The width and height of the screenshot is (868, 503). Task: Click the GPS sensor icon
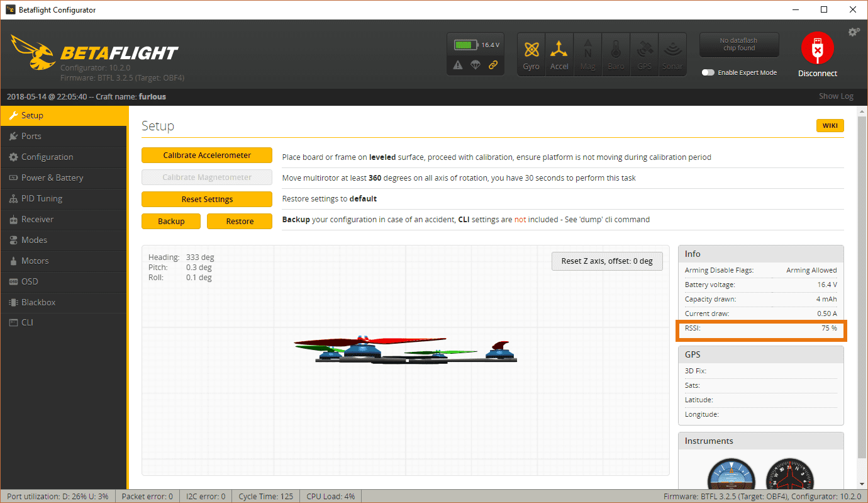pyautogui.click(x=645, y=55)
